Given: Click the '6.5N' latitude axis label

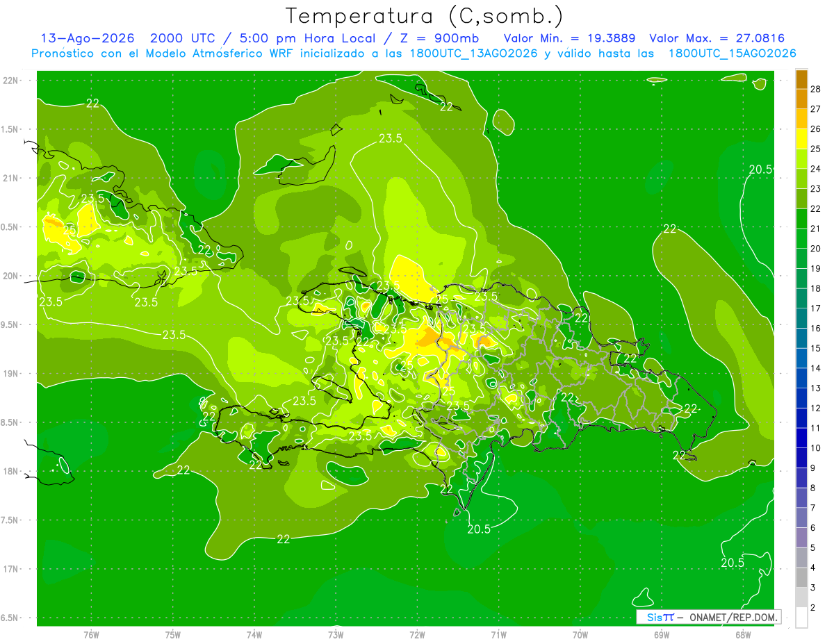Looking at the screenshot, I should tap(10, 618).
